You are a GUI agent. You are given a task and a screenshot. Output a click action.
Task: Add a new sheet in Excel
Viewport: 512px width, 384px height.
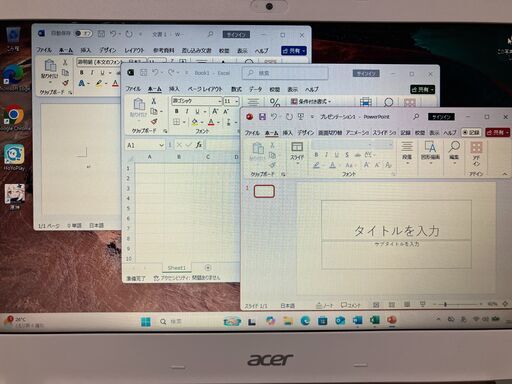tap(208, 268)
